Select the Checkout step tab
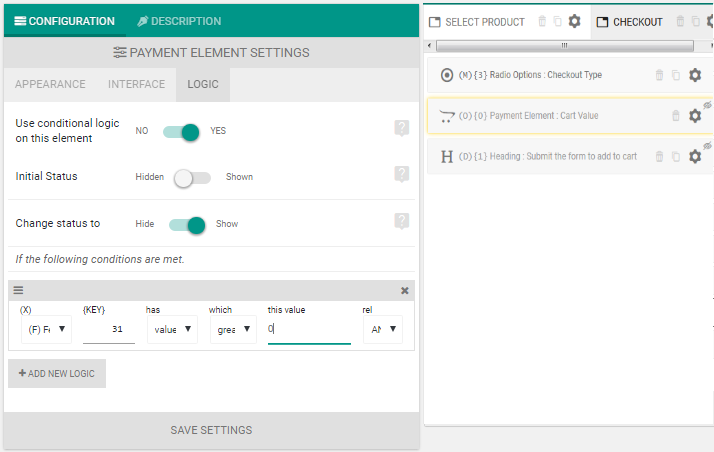Viewport: 714px width, 452px height. [x=630, y=22]
